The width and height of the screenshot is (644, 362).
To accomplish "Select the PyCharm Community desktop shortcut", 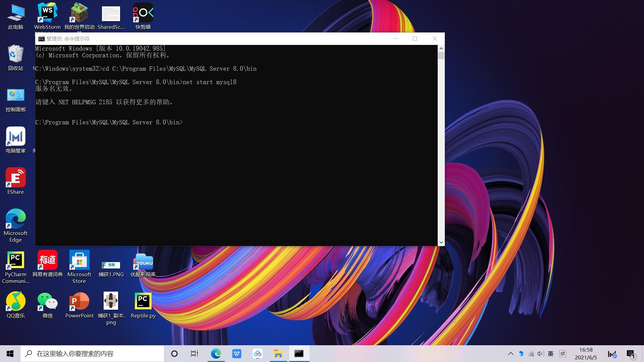I will (16, 267).
